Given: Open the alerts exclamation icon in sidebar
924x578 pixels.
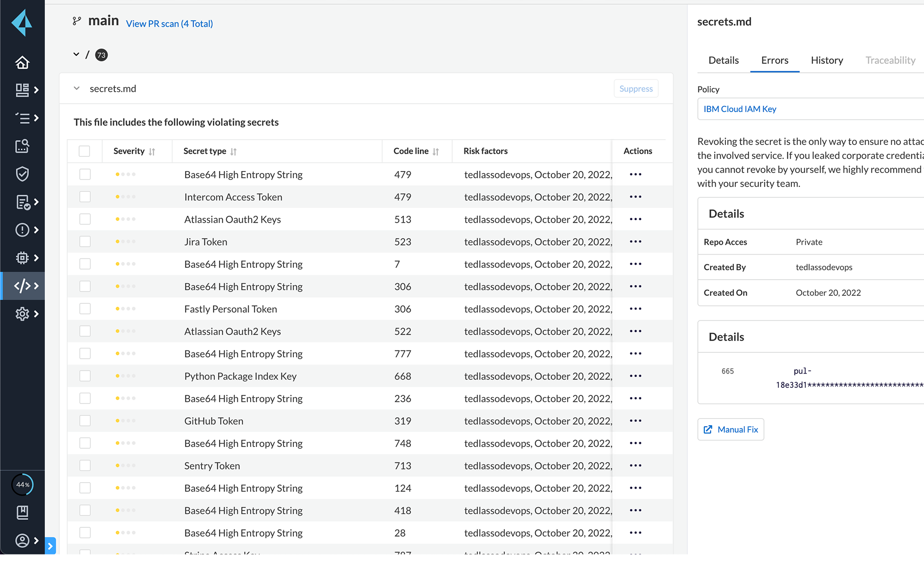Looking at the screenshot, I should pyautogui.click(x=22, y=230).
